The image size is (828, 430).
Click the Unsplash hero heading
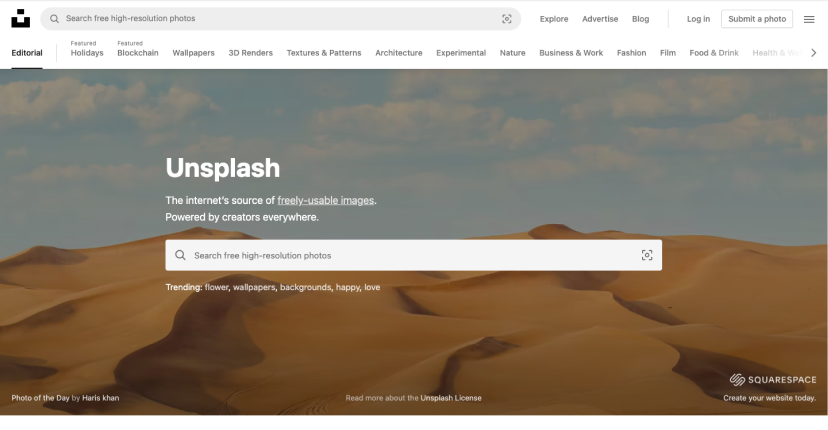222,168
